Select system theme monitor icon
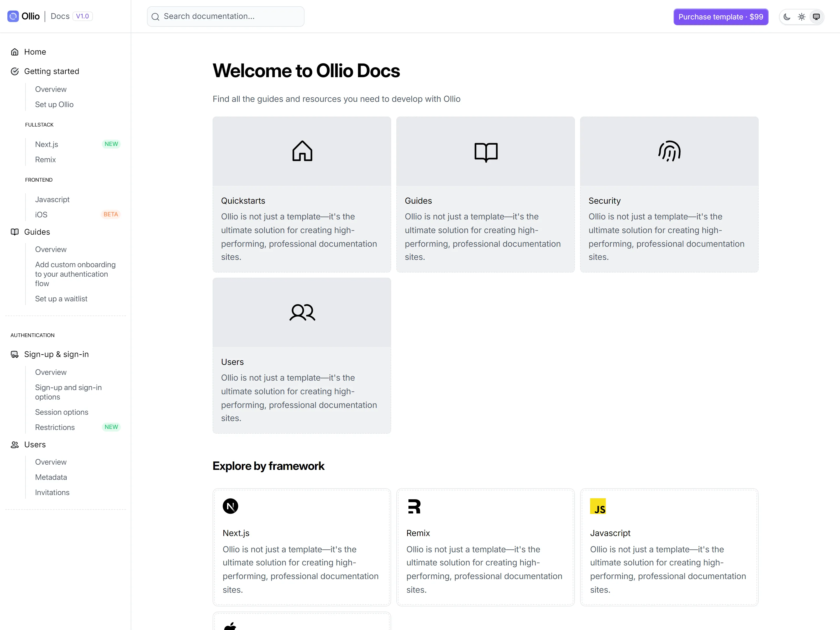The height and width of the screenshot is (630, 840). click(x=816, y=17)
